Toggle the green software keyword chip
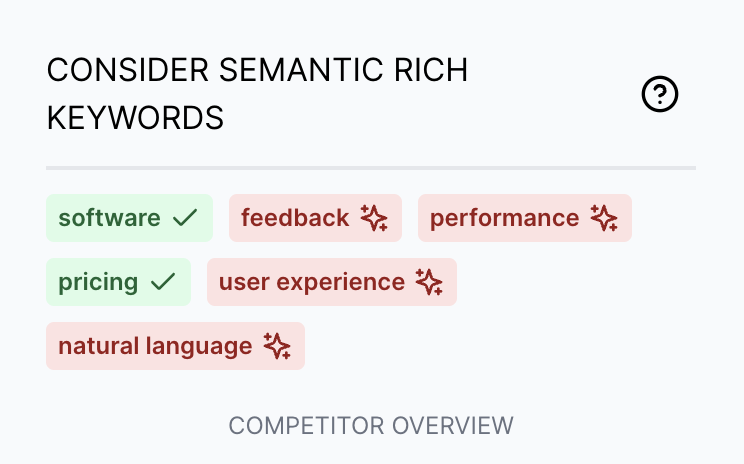Image resolution: width=744 pixels, height=464 pixels. [129, 218]
